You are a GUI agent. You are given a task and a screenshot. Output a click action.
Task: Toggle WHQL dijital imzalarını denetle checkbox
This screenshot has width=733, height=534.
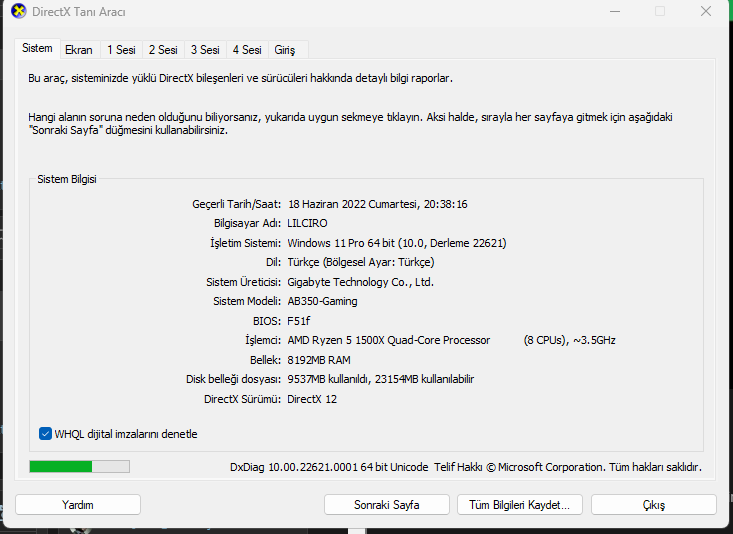coord(45,434)
